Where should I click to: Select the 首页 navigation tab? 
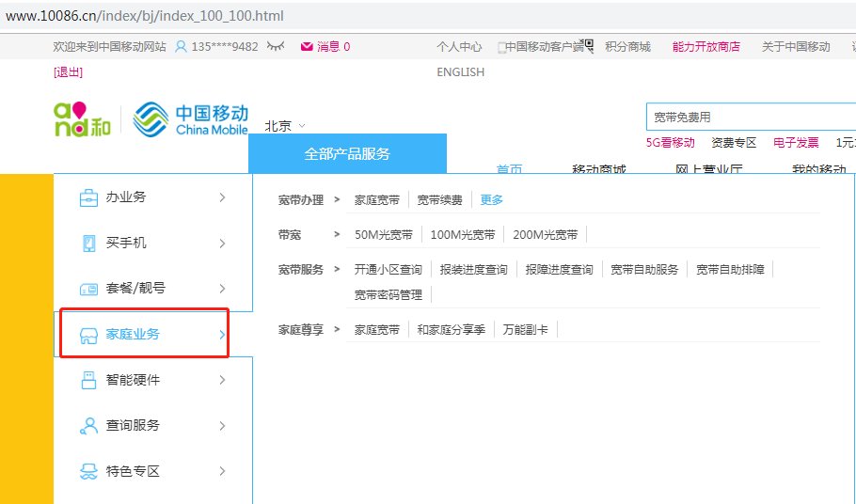(509, 169)
